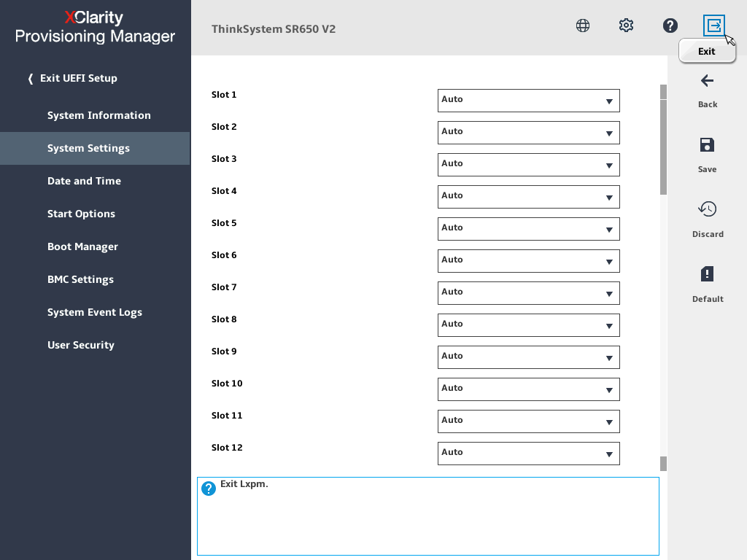Click the Slot 6 label text
747x560 pixels.
point(224,255)
